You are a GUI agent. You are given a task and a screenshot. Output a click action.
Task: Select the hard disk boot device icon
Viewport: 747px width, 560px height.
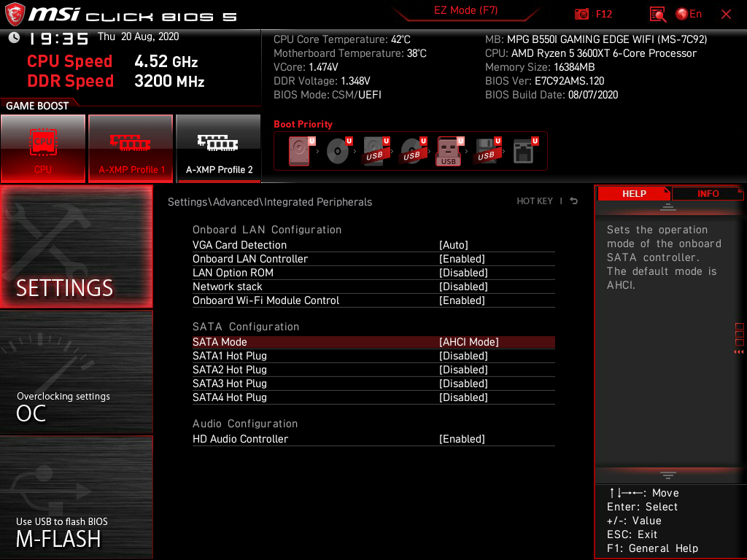(x=300, y=151)
